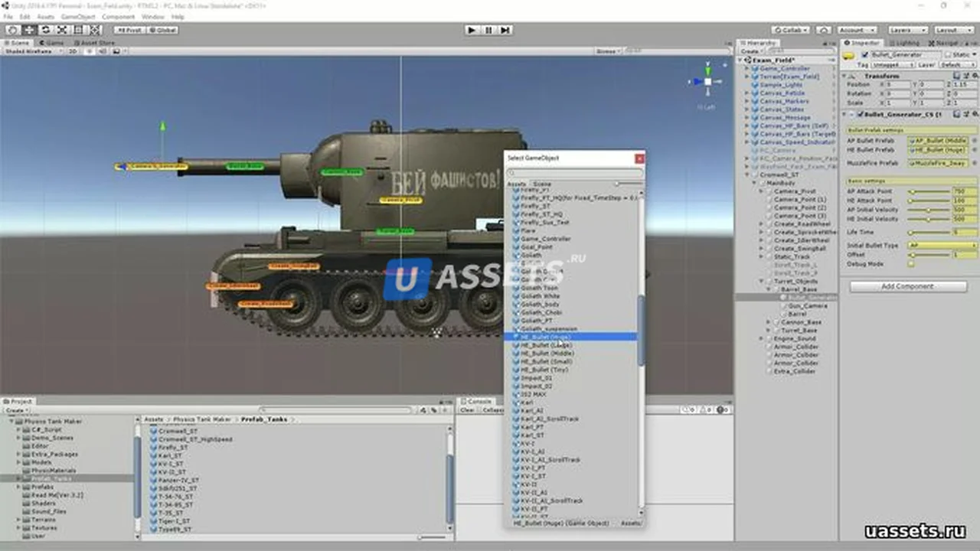Enable the Debug Mode checkbox
The width and height of the screenshot is (980, 551).
pos(911,264)
